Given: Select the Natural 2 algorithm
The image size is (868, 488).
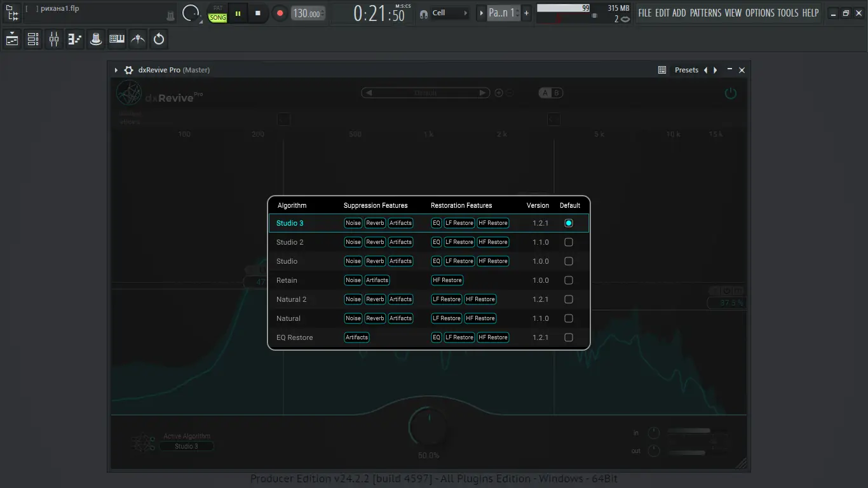Looking at the screenshot, I should click(429, 299).
